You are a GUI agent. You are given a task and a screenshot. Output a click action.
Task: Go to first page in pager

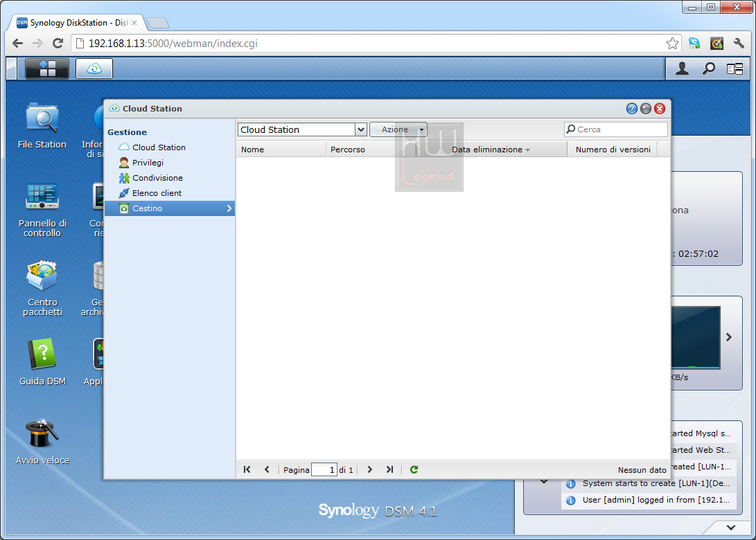pos(247,469)
